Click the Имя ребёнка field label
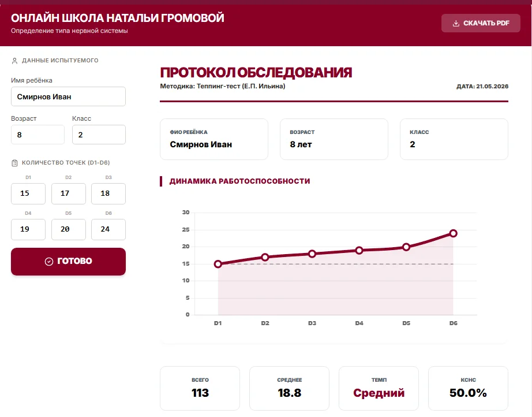532x417 pixels. point(32,80)
